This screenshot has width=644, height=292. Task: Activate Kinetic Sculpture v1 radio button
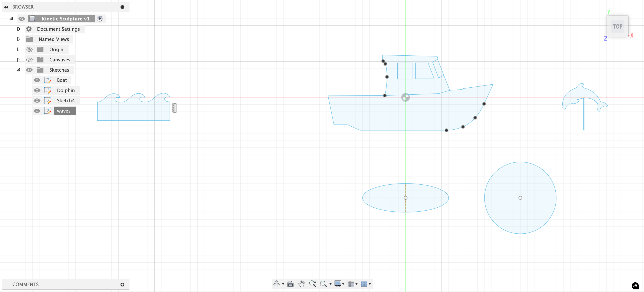point(99,19)
